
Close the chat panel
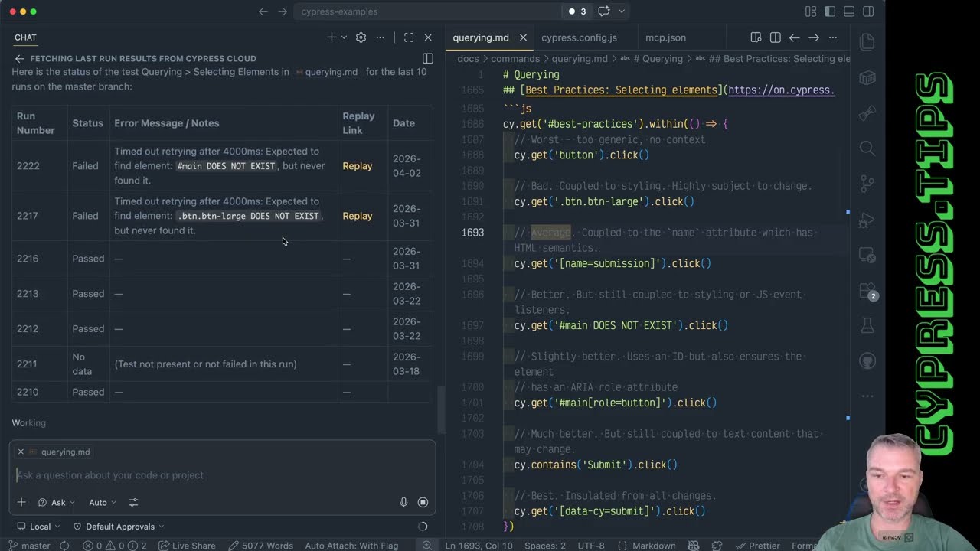(x=428, y=37)
